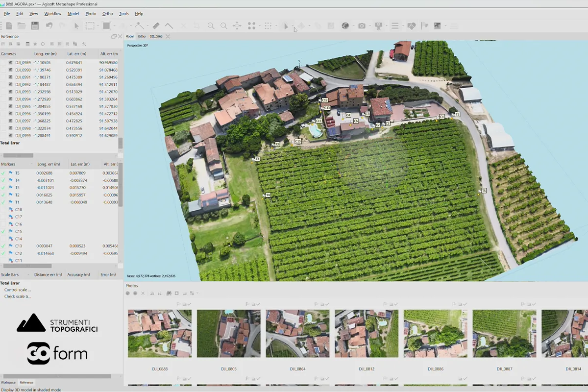Viewport: 588px width, 392px height.
Task: Toggle the show images picture icon
Action: click(438, 25)
